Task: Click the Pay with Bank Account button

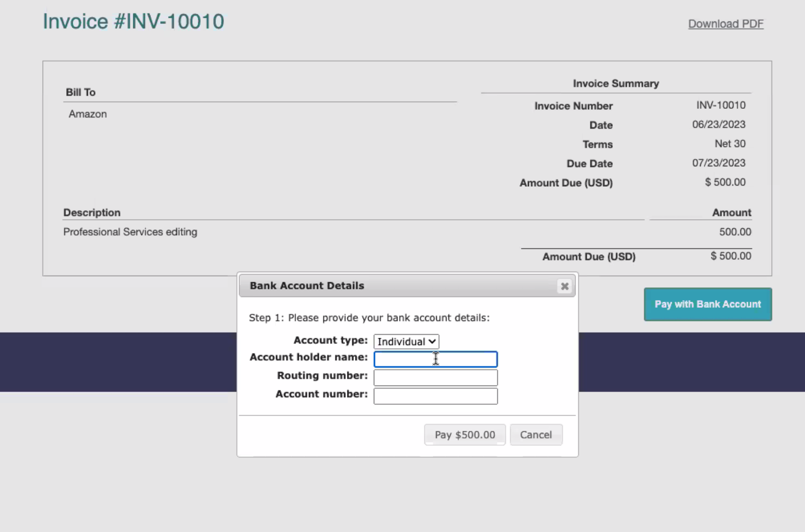Action: click(708, 304)
